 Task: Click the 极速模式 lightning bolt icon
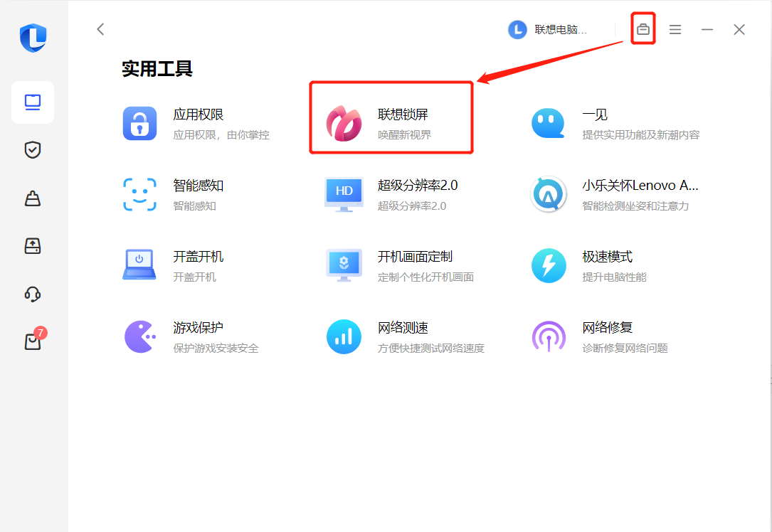click(549, 266)
